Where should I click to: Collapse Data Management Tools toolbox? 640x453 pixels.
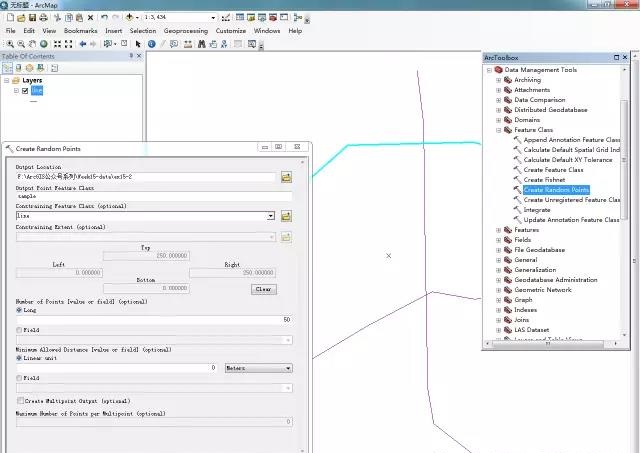coord(489,70)
